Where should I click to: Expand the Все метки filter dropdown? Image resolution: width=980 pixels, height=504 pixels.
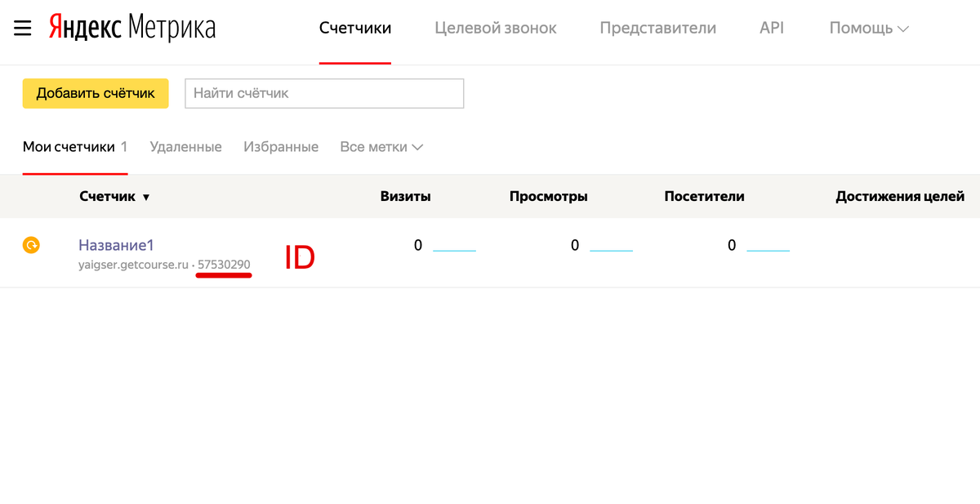(x=381, y=147)
